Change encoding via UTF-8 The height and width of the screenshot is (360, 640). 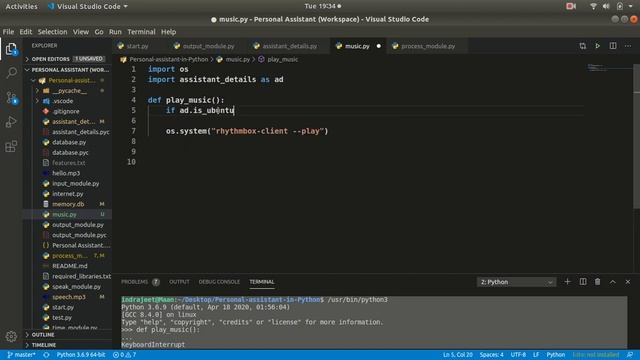(x=518, y=355)
